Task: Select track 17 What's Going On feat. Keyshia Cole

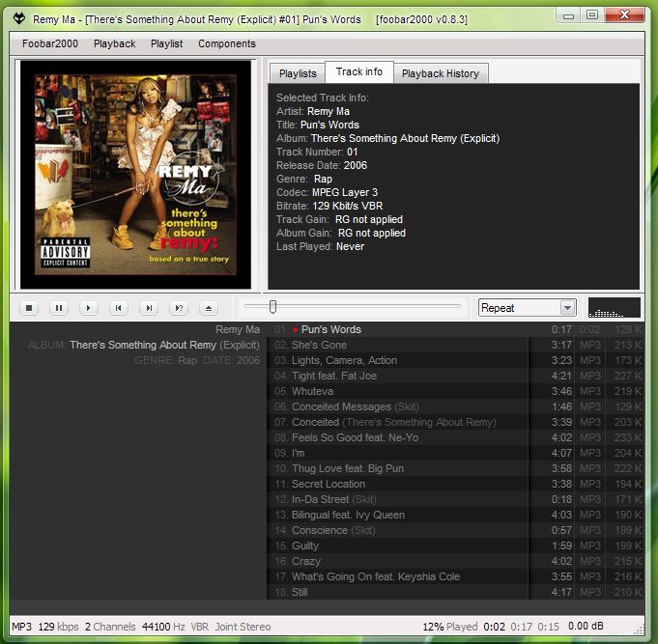Action: pyautogui.click(x=456, y=577)
